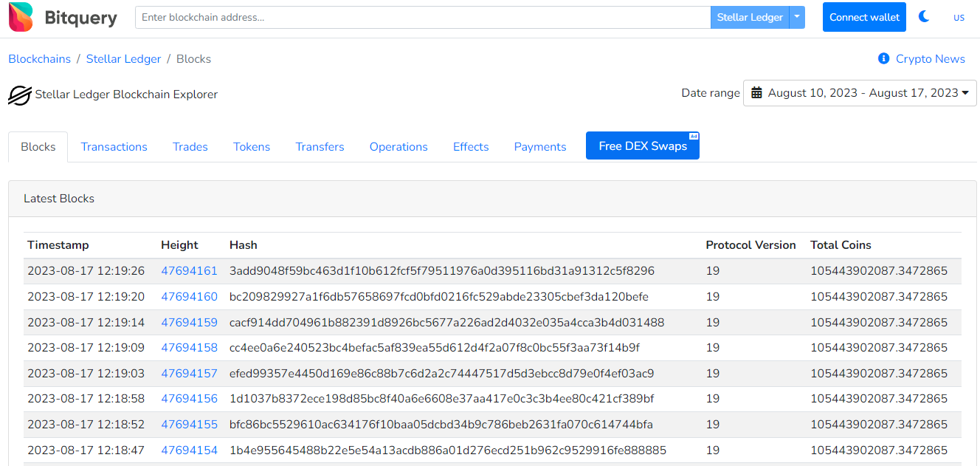Click the calendar icon in date range
Viewport: 980px width, 466px height.
[x=756, y=93]
